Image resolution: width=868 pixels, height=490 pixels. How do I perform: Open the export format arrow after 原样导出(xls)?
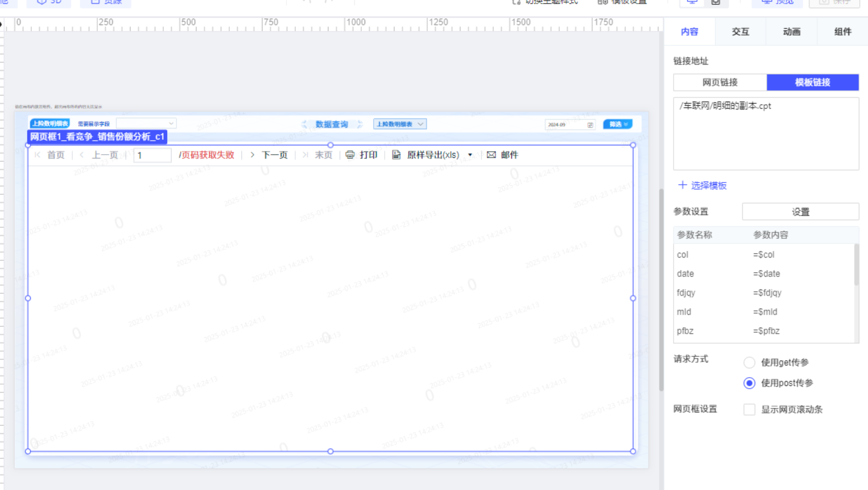tap(470, 155)
